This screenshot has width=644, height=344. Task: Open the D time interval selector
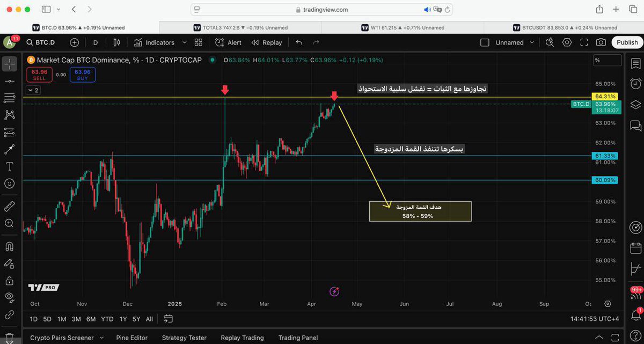tap(96, 42)
